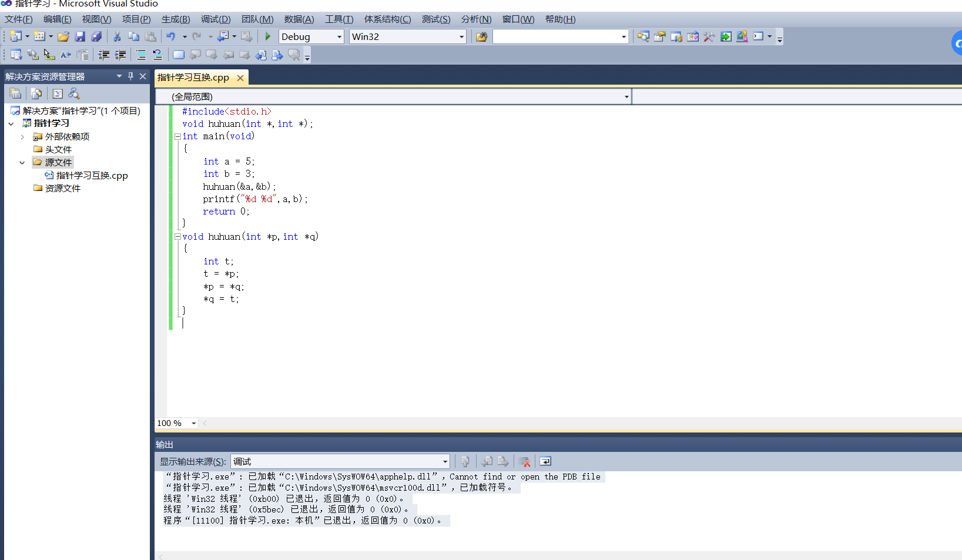Click the Find in Files icon
The image size is (962, 560).
[x=481, y=36]
